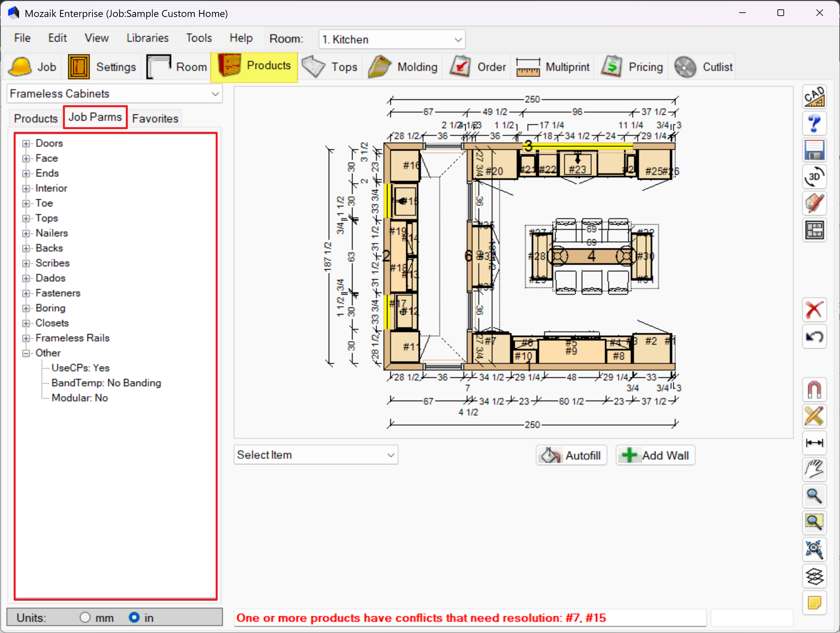840x633 pixels.
Task: Expand the Doors tree node
Action: (26, 143)
